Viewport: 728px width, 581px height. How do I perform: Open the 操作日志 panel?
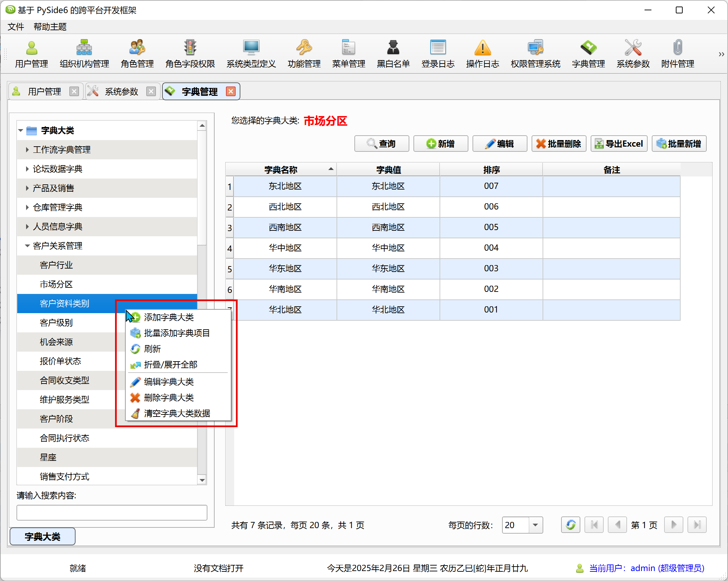pos(482,53)
